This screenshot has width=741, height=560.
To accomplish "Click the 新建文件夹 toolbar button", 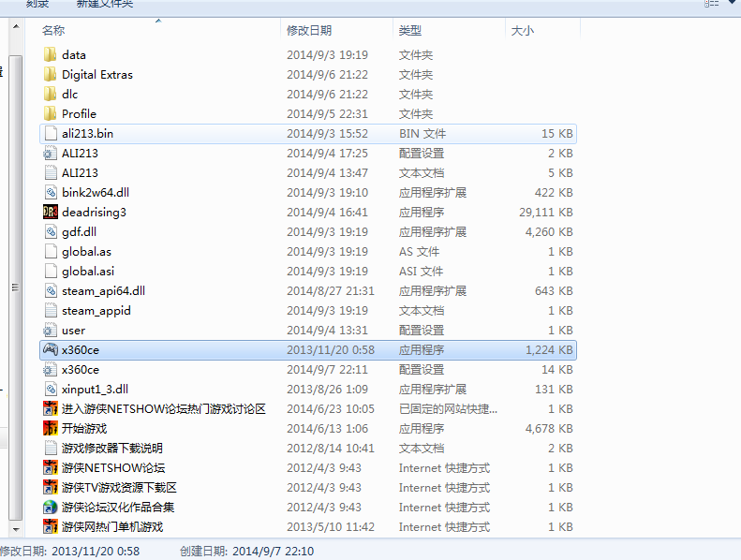I will [x=104, y=5].
